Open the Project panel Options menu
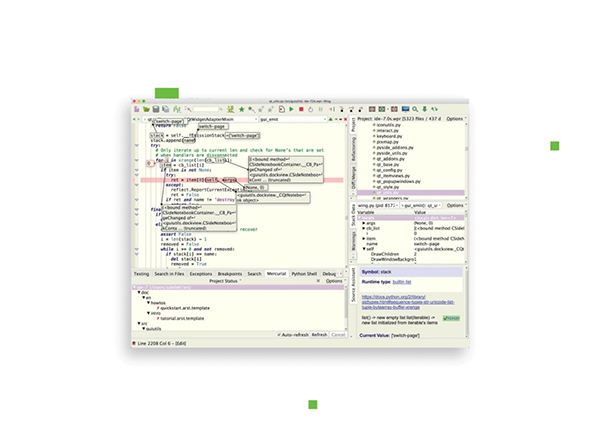Image resolution: width=600 pixels, height=446 pixels. [x=455, y=119]
